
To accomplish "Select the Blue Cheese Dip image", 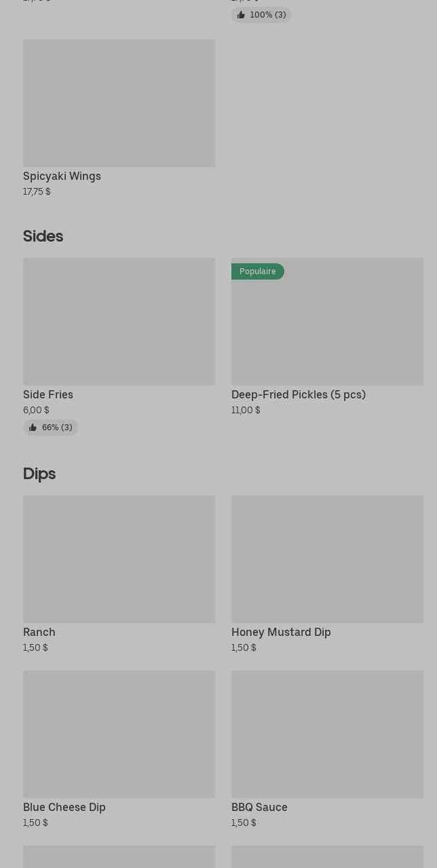I will click(x=119, y=734).
